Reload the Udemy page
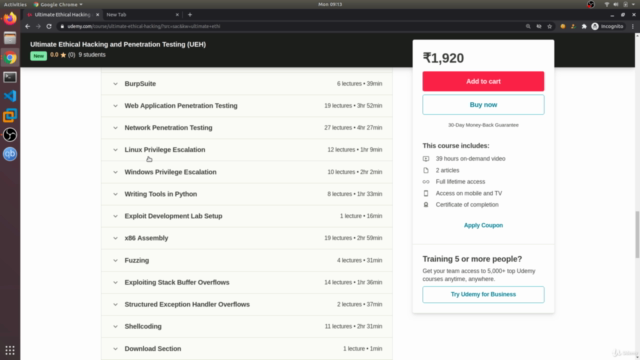The image size is (640, 360). click(49, 26)
